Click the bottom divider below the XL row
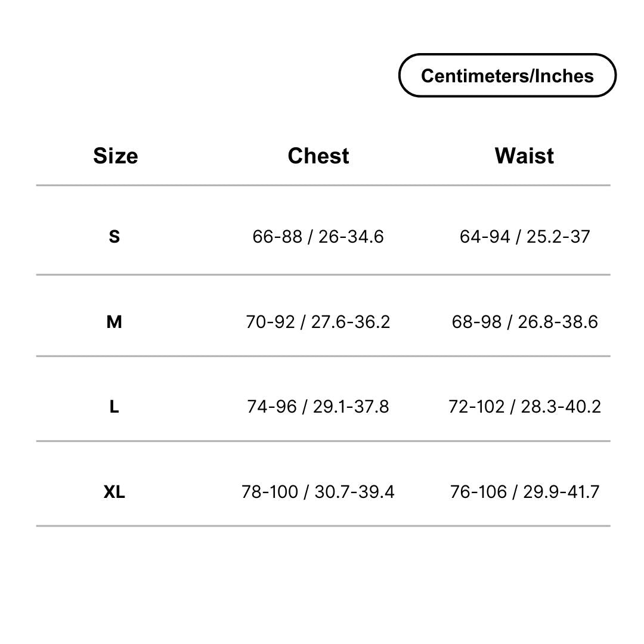 click(x=323, y=526)
